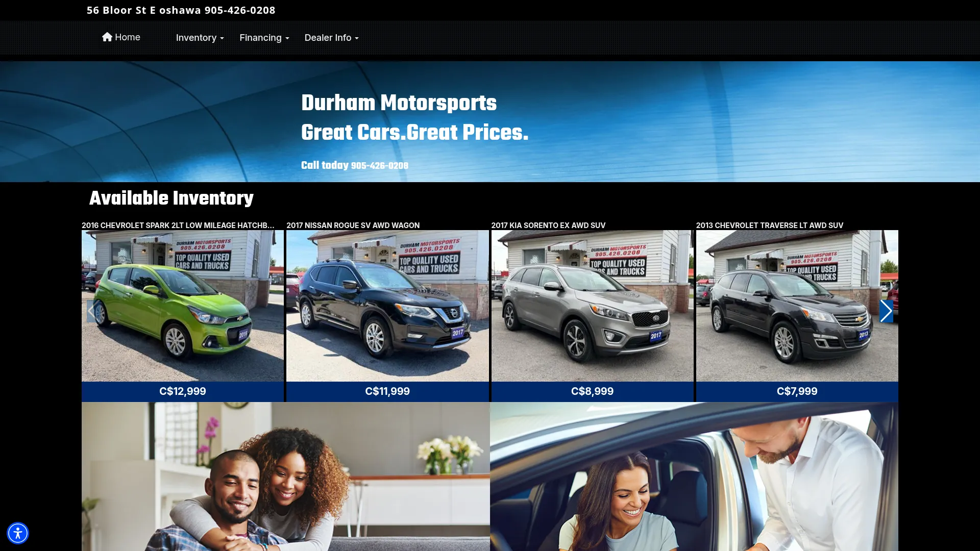Open the Dealer Info dropdown
Screen dimensions: 980x551
pyautogui.click(x=331, y=38)
